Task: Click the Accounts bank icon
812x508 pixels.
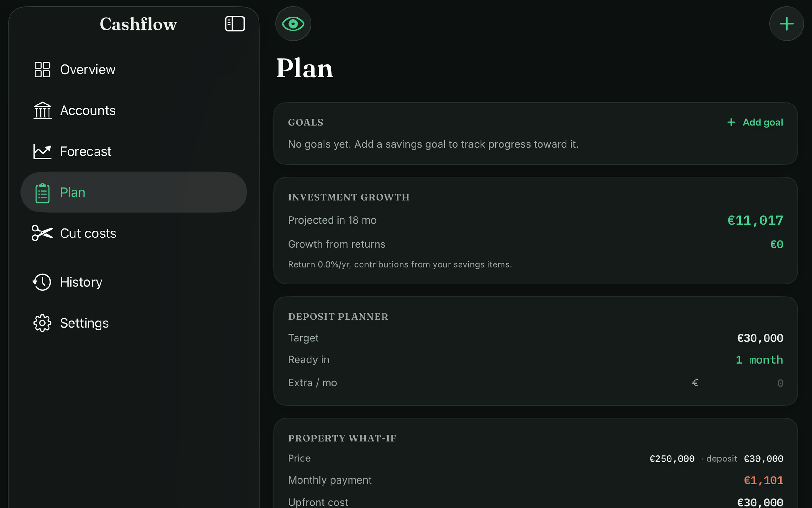Action: 42,110
